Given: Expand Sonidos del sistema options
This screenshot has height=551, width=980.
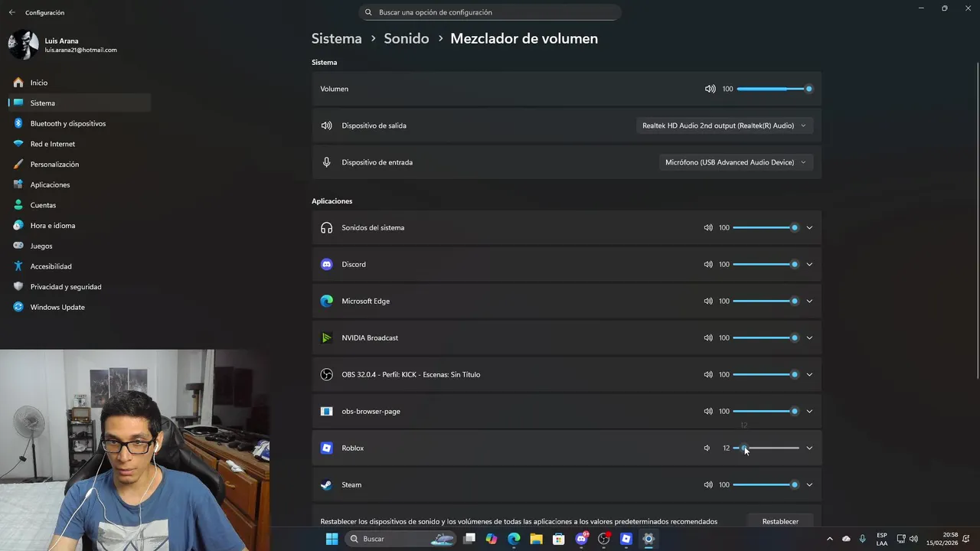Looking at the screenshot, I should coord(809,227).
